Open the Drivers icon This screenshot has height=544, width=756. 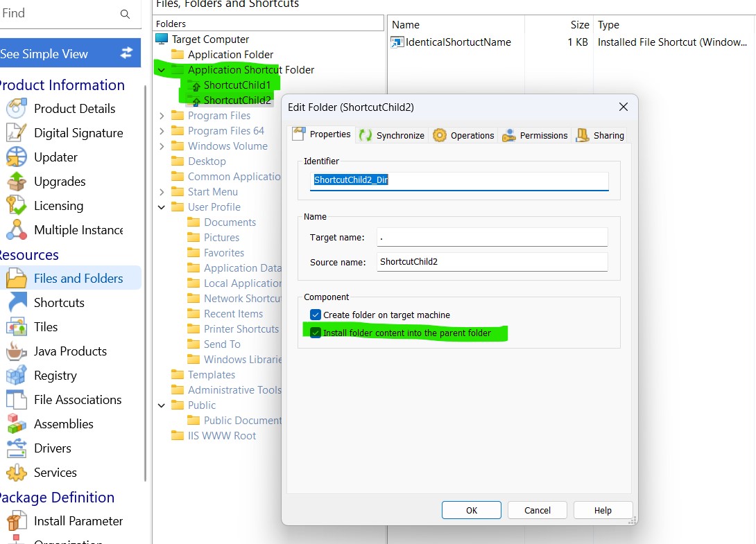16,448
